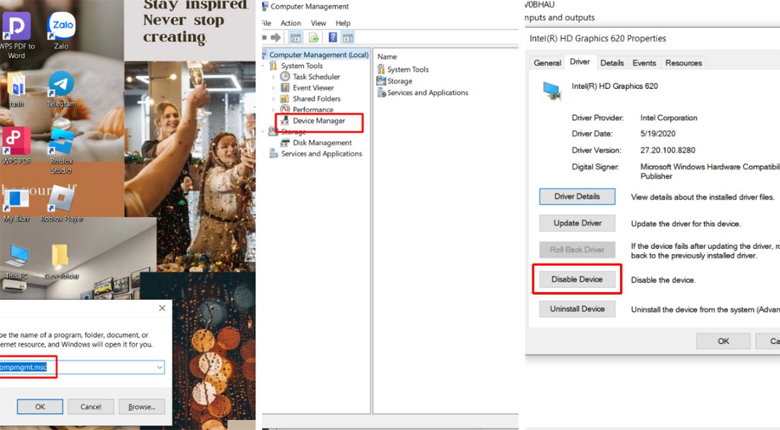
Task: Click the Export List toolbar icon
Action: 313,37
